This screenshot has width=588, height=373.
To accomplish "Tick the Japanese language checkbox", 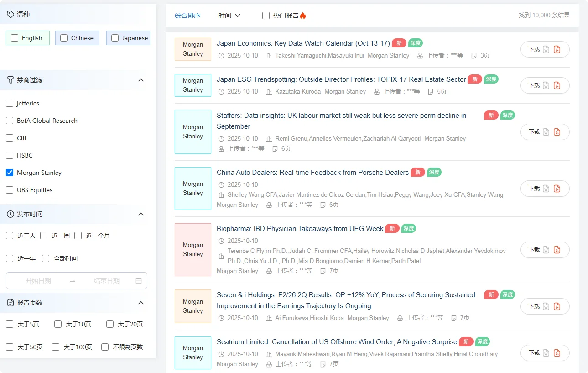I will (115, 38).
